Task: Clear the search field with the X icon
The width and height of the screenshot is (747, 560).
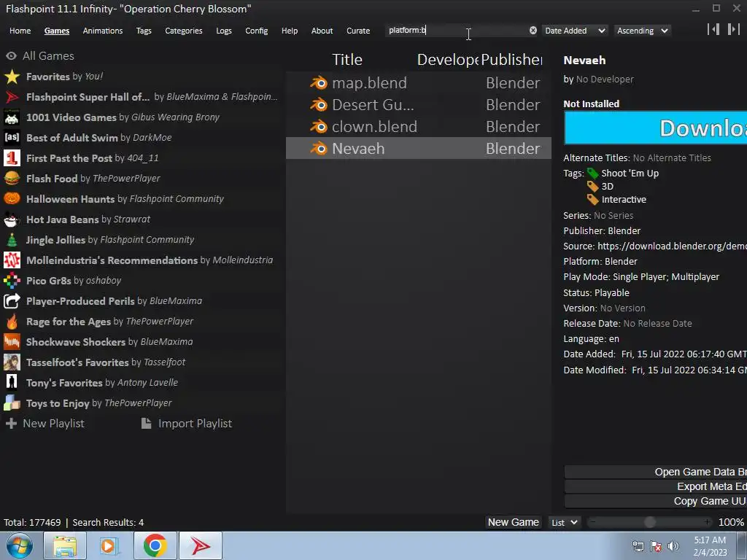Action: point(533,31)
